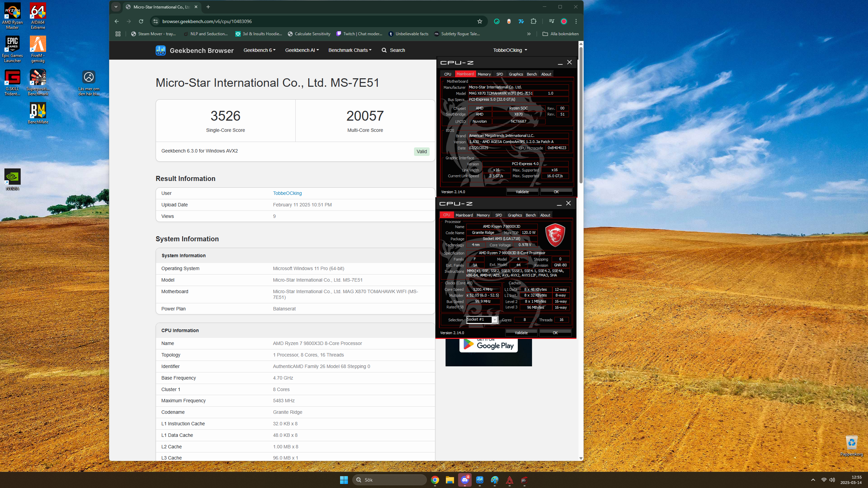Select Graphics tab in lower CPU-Z window
Screen dimensions: 868x488
coord(515,215)
